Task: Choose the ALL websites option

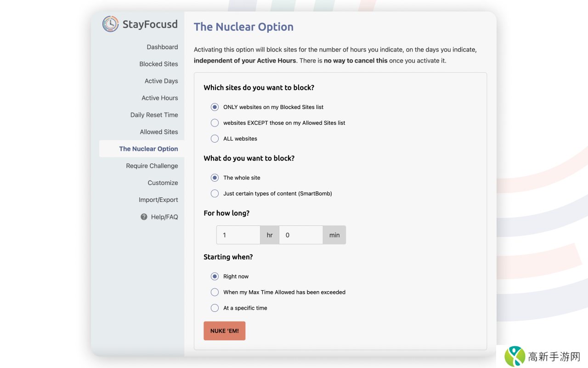Action: (x=215, y=138)
